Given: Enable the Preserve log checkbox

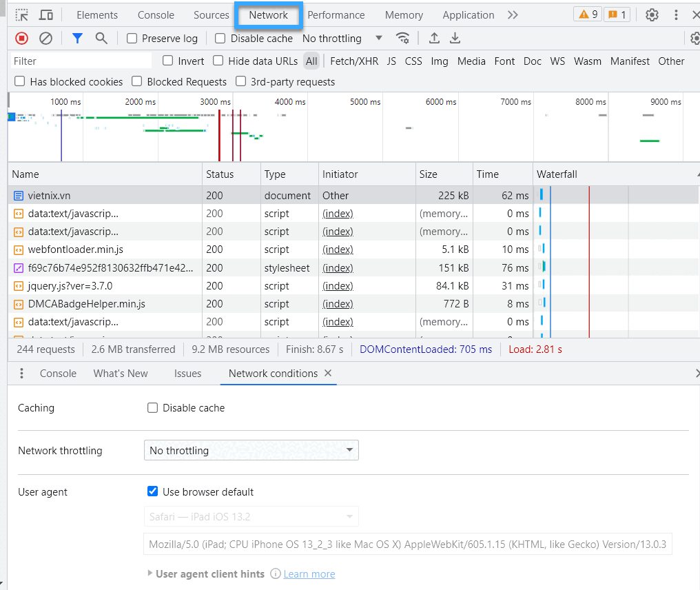Looking at the screenshot, I should (x=132, y=39).
